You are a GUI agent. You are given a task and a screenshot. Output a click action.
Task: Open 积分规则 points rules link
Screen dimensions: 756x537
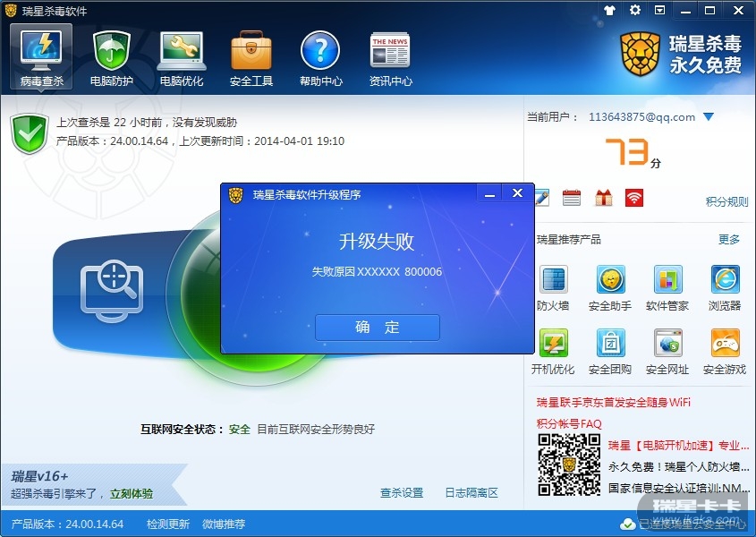pos(726,201)
